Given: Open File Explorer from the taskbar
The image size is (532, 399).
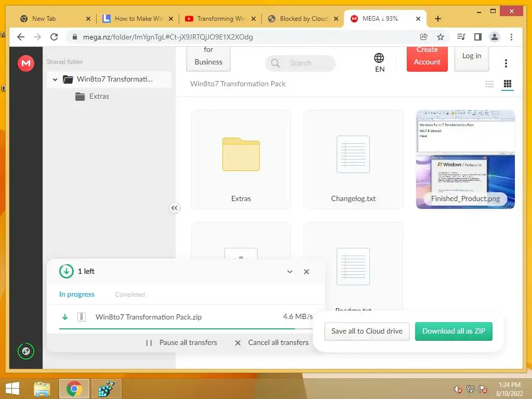Looking at the screenshot, I should 42,389.
